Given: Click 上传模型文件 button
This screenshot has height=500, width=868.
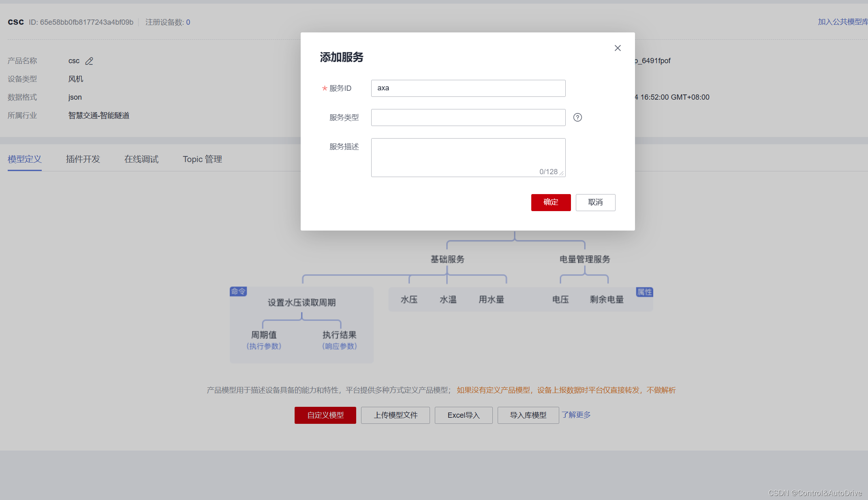Looking at the screenshot, I should [395, 415].
